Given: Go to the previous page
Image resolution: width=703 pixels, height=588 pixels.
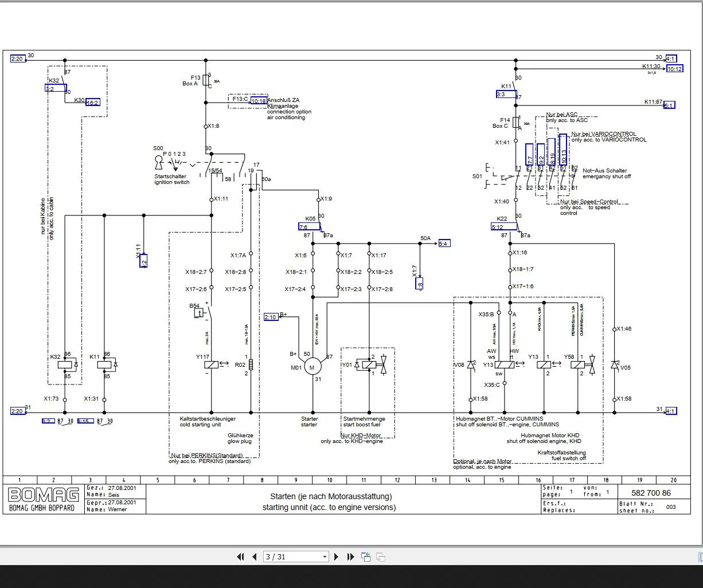Looking at the screenshot, I should (x=254, y=556).
